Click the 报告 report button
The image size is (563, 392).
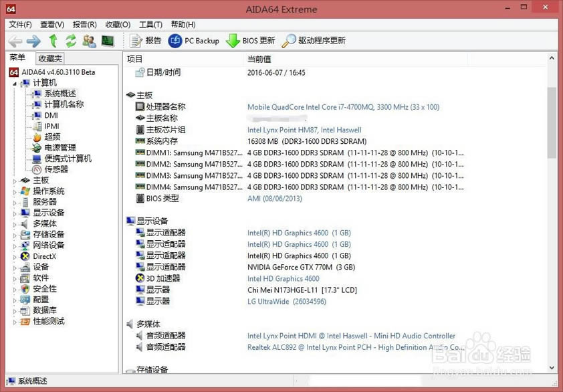(145, 41)
